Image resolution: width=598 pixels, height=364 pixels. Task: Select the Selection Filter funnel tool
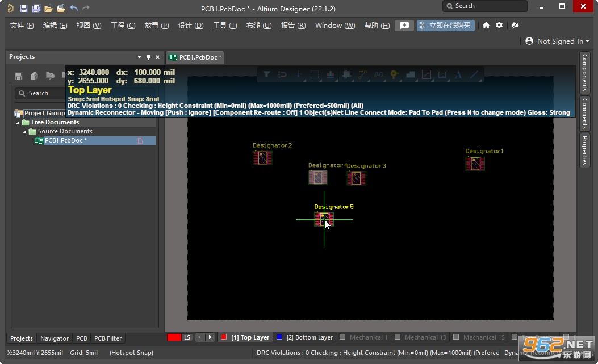coord(266,74)
